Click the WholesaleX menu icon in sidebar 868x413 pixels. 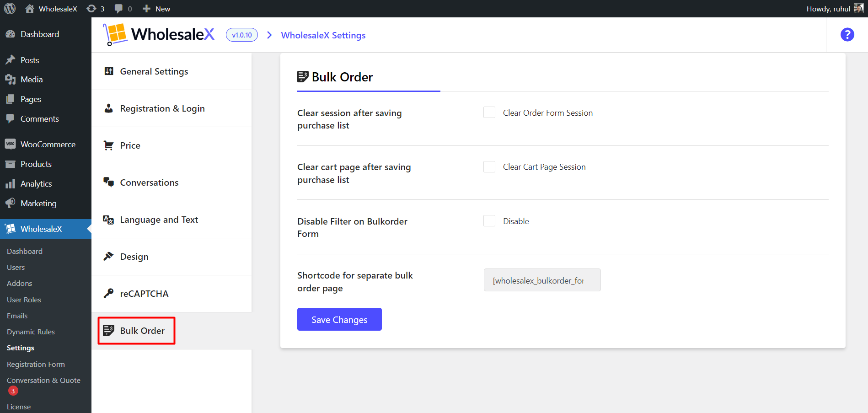click(10, 229)
